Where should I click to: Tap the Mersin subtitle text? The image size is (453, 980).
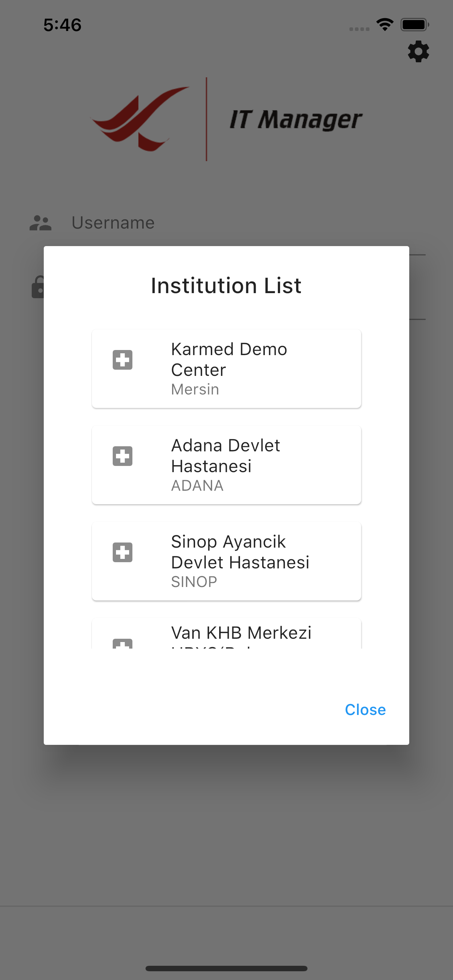click(195, 390)
